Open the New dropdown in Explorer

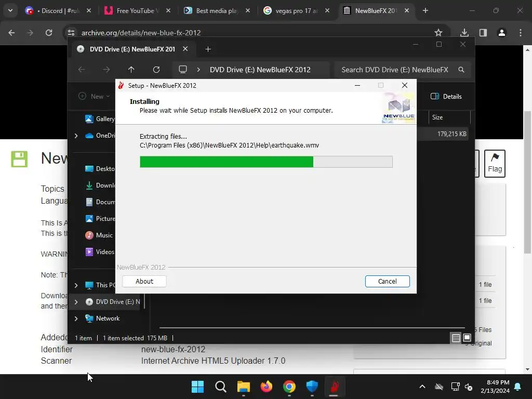click(94, 96)
